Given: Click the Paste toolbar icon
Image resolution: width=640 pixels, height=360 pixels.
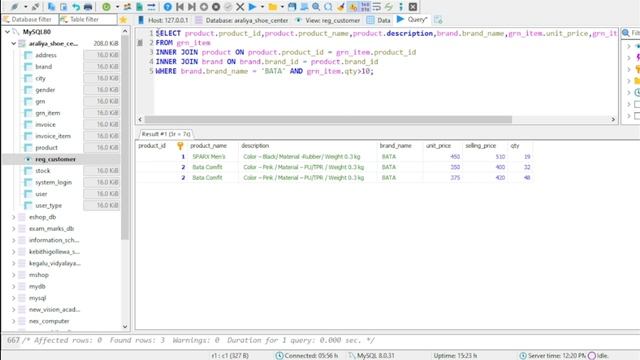Looking at the screenshot, I should tap(63, 7).
